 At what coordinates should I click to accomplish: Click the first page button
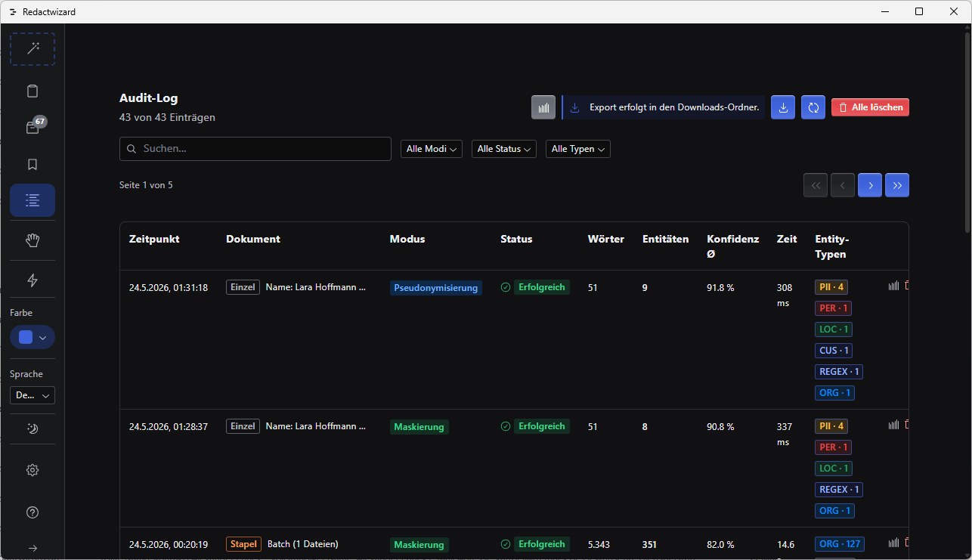tap(816, 185)
